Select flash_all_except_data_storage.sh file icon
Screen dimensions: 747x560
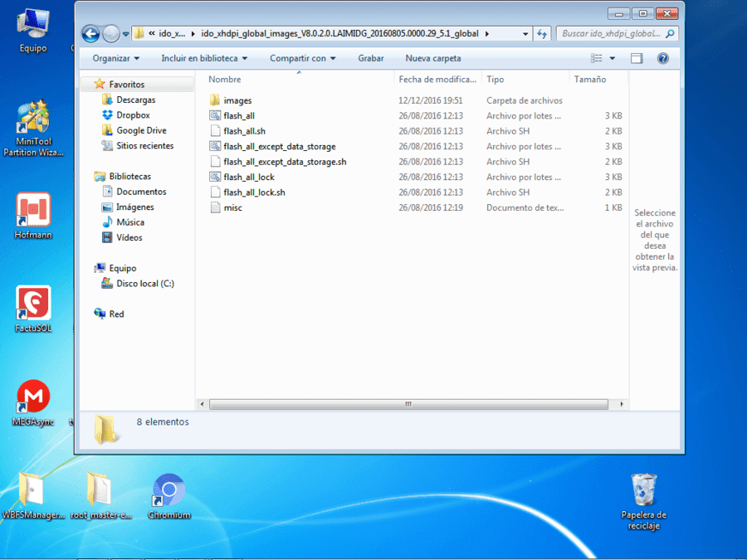point(215,162)
